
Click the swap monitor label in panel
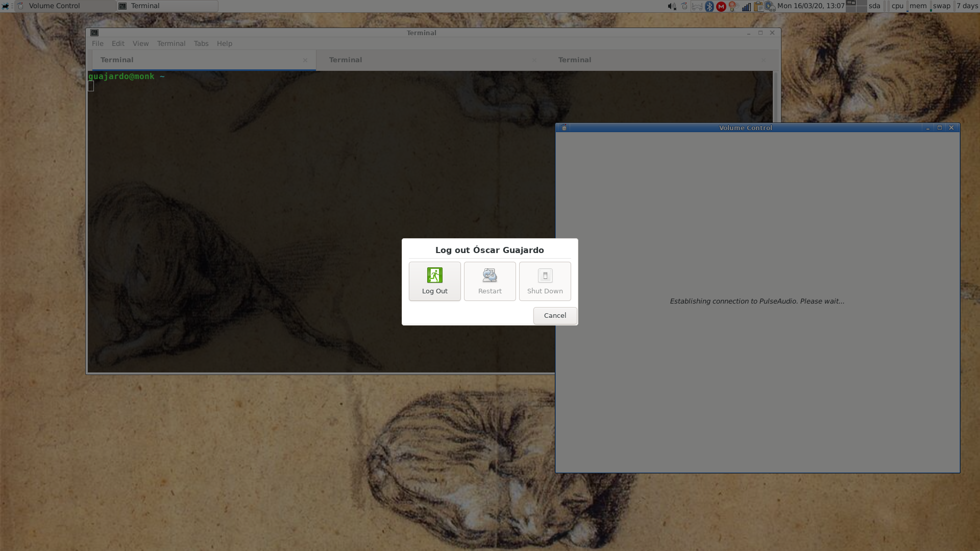pyautogui.click(x=941, y=6)
